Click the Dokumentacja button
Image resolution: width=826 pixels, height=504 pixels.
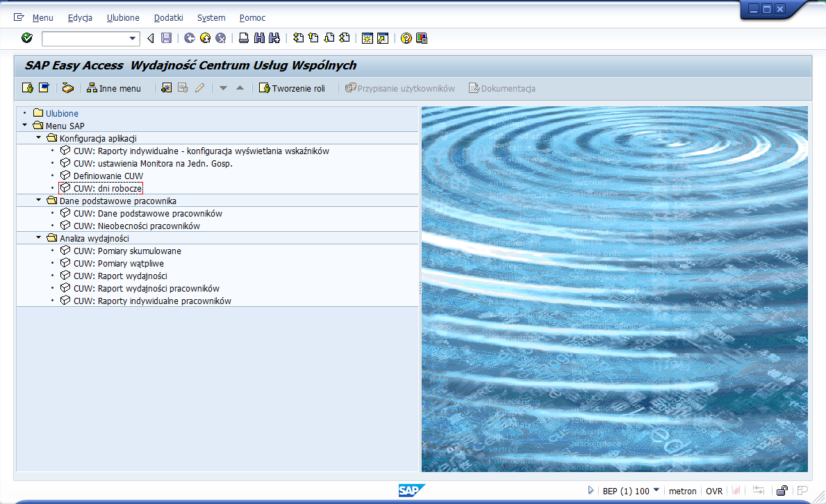(x=502, y=88)
